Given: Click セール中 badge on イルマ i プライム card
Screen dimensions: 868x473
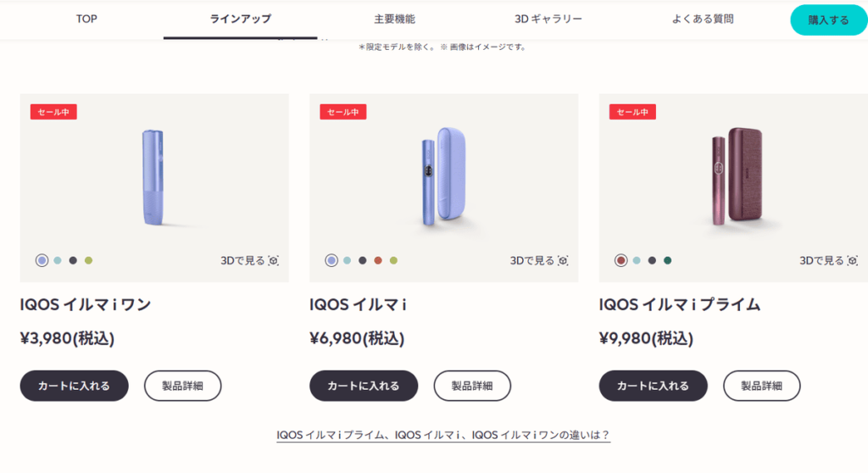Looking at the screenshot, I should coord(632,112).
